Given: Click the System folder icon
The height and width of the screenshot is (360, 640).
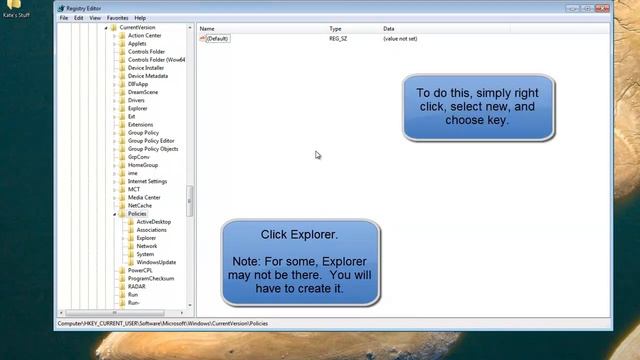Looking at the screenshot, I should click(131, 254).
